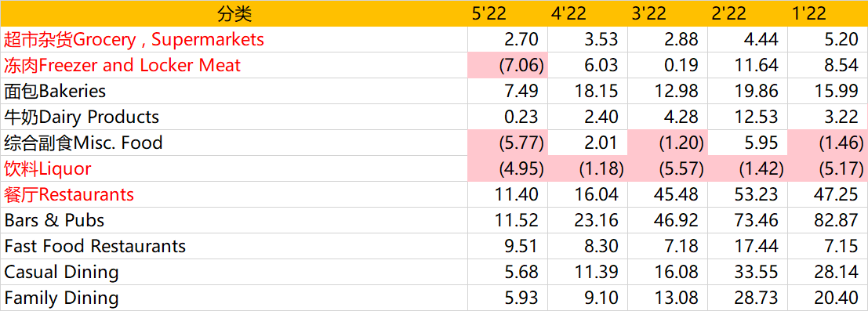Select the Fast Food Restaurants label
The width and height of the screenshot is (868, 311).
point(95,246)
